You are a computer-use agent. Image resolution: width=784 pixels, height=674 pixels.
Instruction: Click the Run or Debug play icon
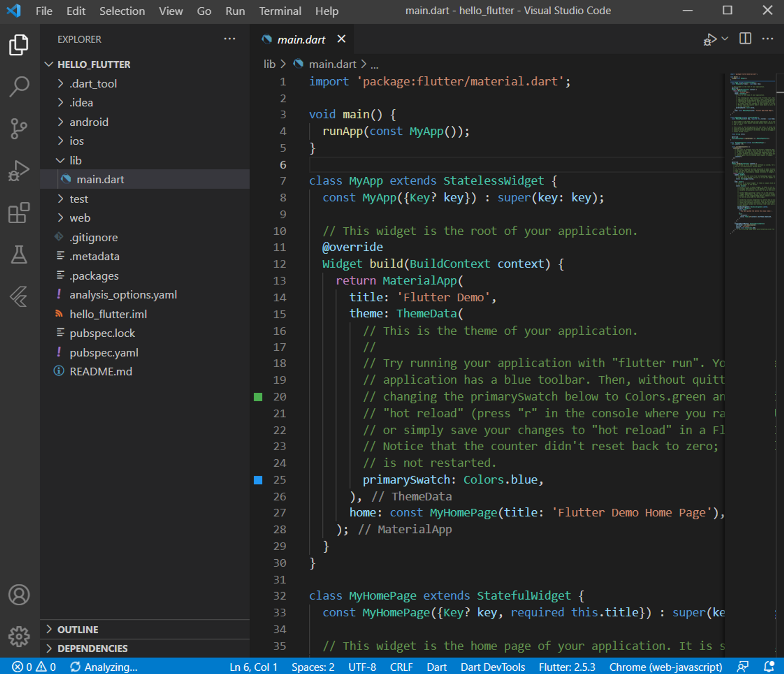[710, 39]
